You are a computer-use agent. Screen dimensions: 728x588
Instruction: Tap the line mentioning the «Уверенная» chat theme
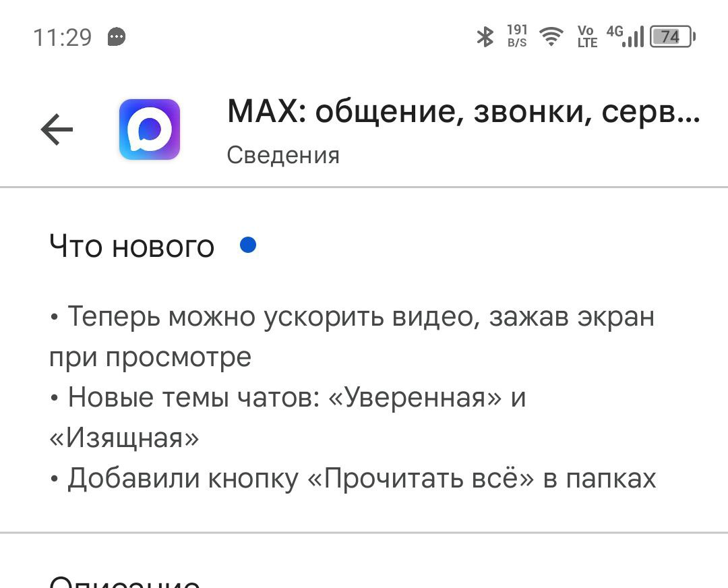pos(288,397)
